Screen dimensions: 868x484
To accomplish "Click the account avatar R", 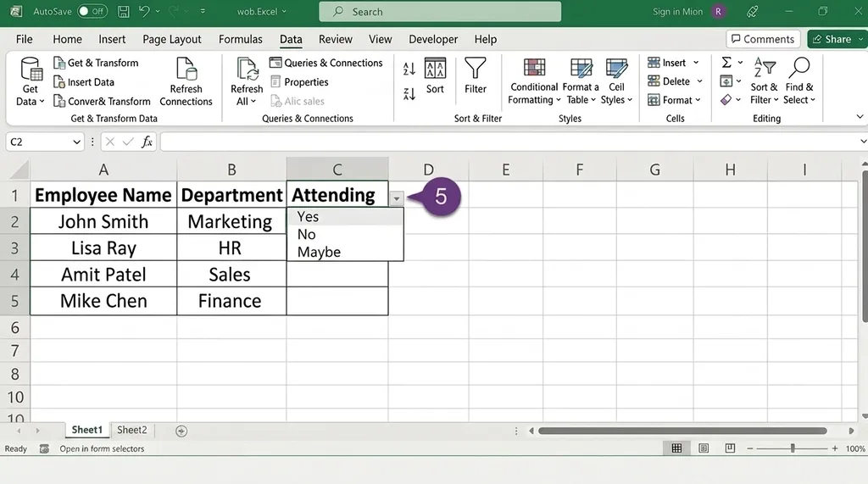I will pos(718,12).
